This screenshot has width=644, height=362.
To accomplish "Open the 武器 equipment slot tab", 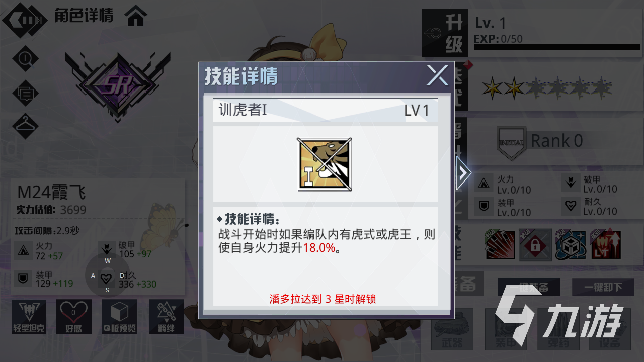I will [452, 330].
